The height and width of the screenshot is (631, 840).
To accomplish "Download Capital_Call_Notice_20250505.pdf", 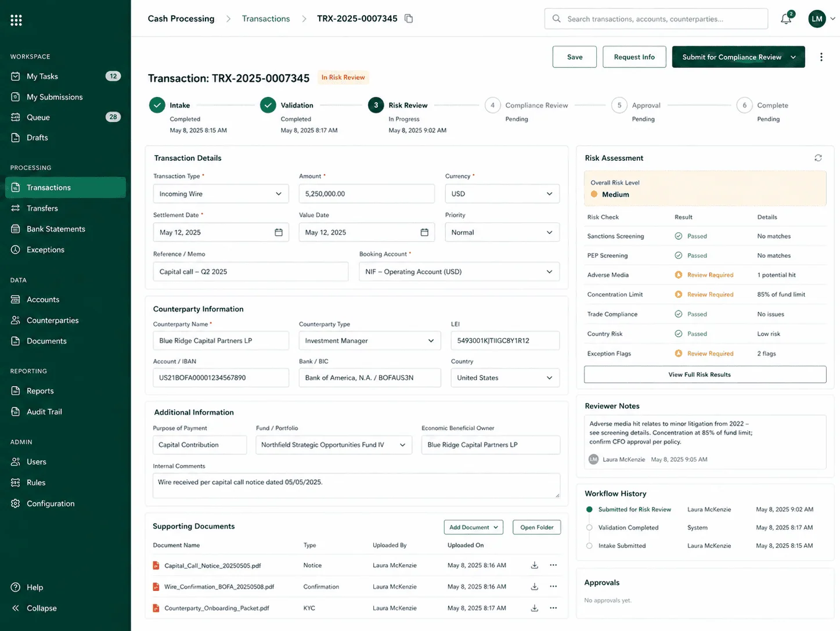I will pos(535,565).
